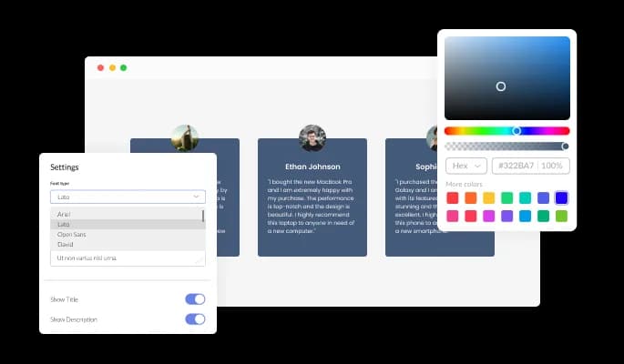Screen dimensions: 624x364
Task: Click Ethan Johnson's testimonial quote text
Action: (312, 207)
